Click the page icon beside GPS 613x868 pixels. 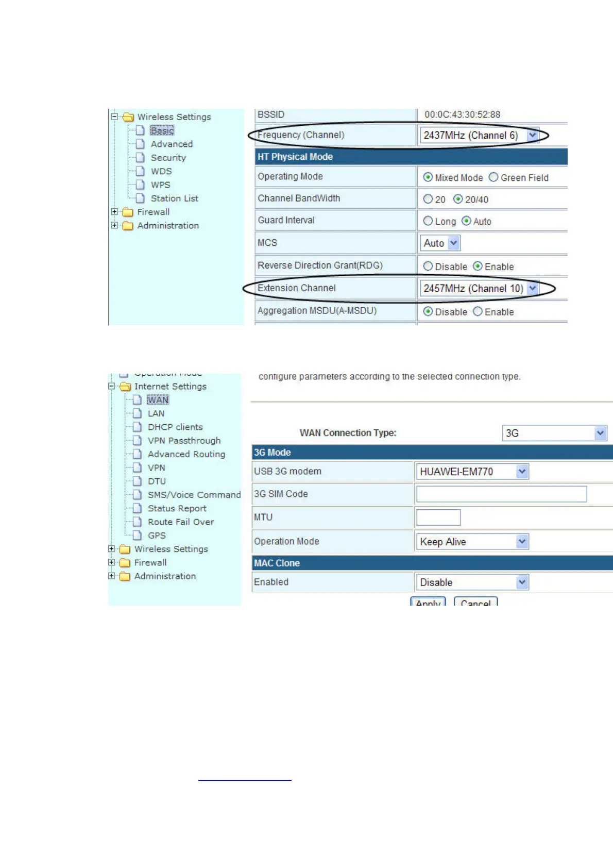pos(137,535)
